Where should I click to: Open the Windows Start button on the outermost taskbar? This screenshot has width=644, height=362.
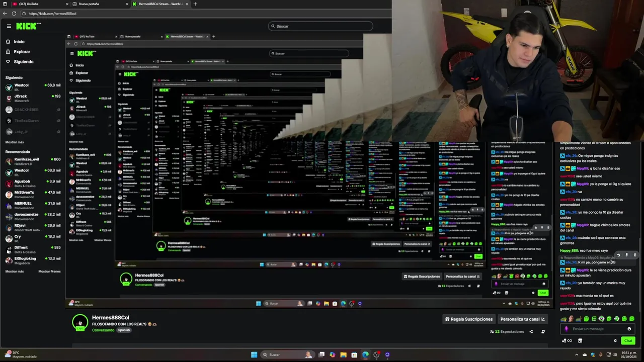click(255, 354)
